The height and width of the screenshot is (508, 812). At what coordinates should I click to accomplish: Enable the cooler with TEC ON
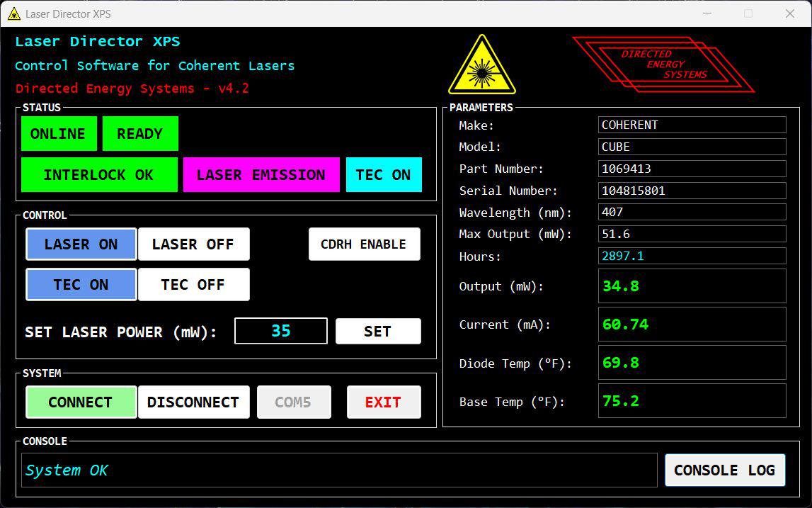coord(81,285)
